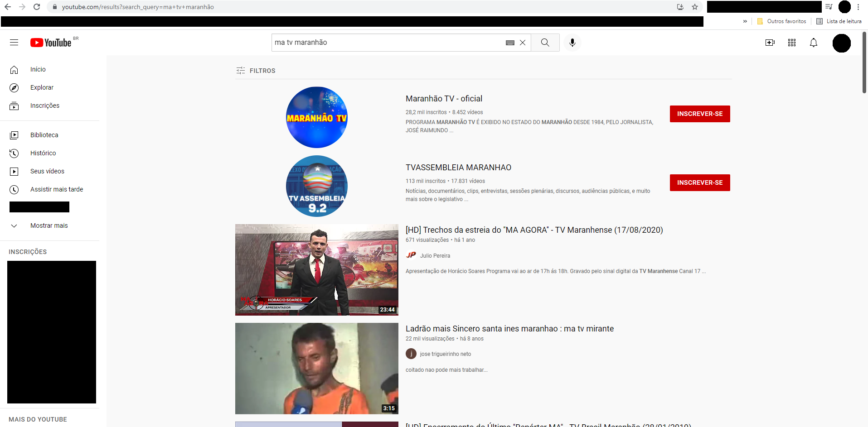The width and height of the screenshot is (868, 427).
Task: Open Chrome three-dot menu
Action: pyautogui.click(x=858, y=7)
